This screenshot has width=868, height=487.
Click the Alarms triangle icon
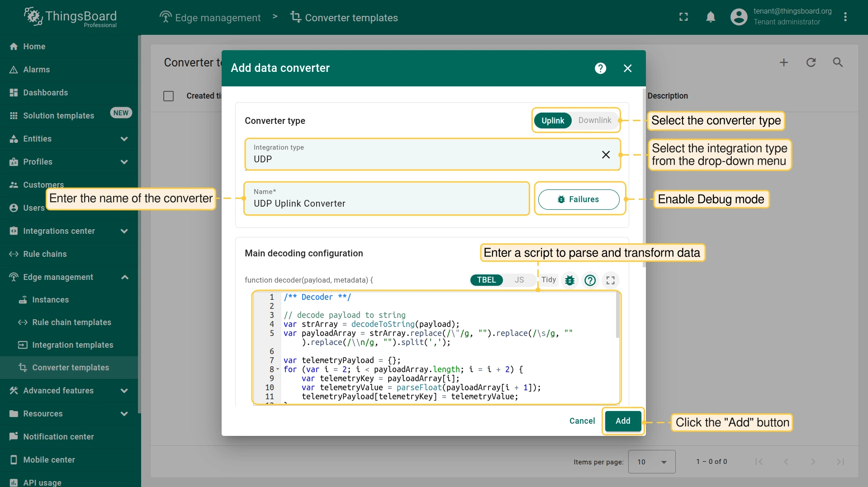point(14,70)
